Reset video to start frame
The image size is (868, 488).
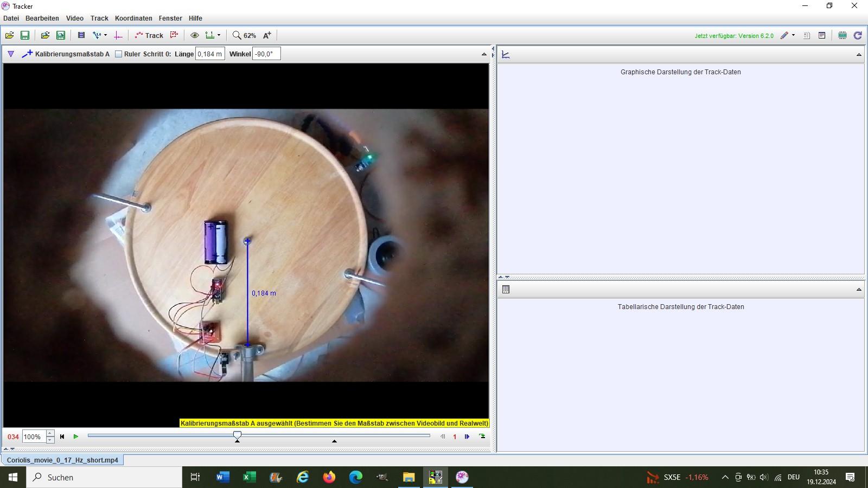tap(62, 436)
